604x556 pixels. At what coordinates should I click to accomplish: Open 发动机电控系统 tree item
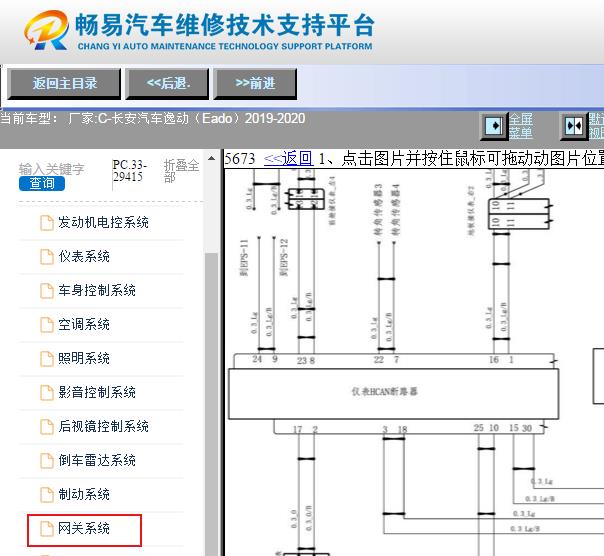[103, 223]
